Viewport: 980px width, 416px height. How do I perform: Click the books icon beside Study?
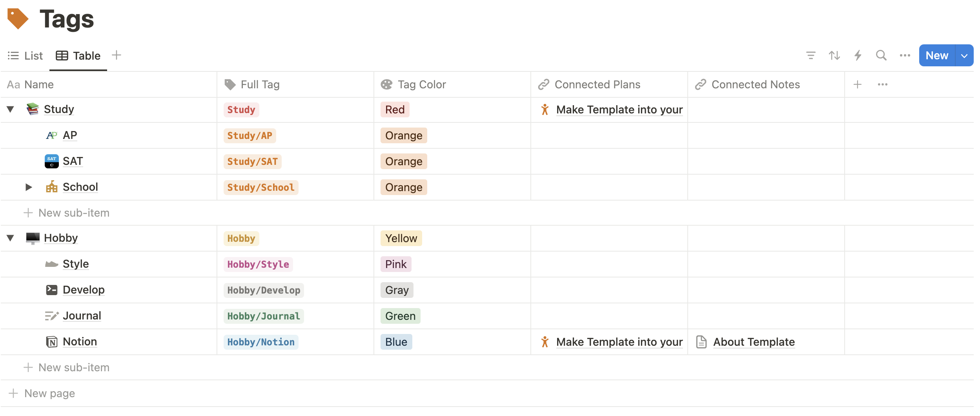click(33, 109)
